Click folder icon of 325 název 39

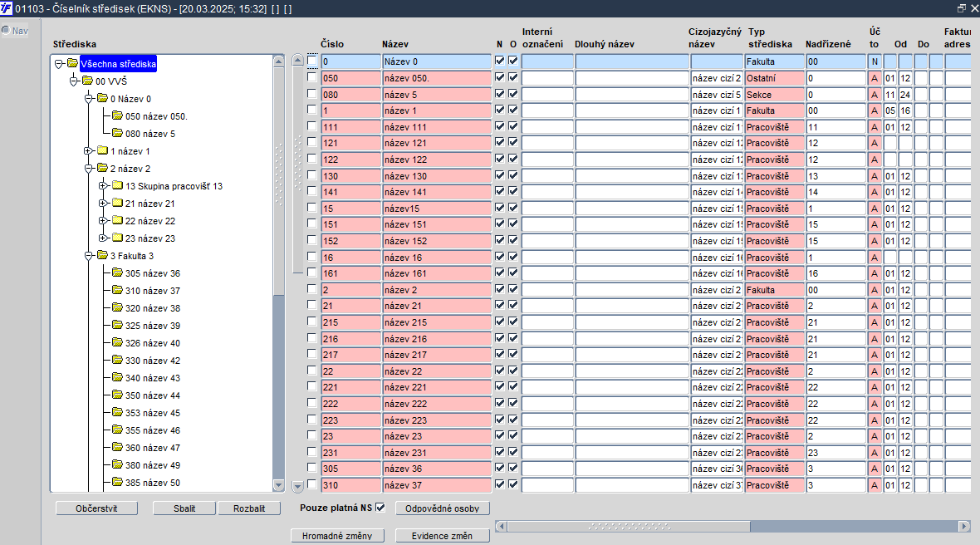[x=117, y=326]
